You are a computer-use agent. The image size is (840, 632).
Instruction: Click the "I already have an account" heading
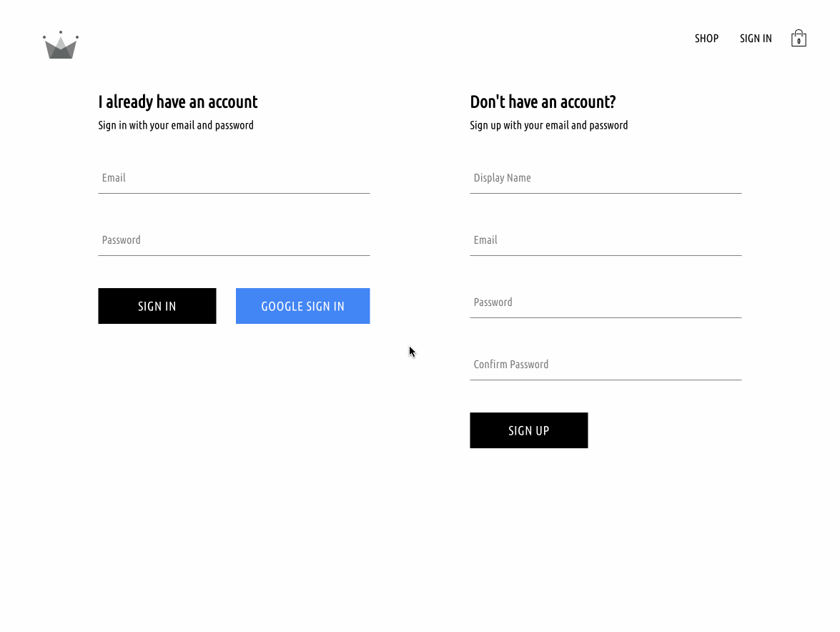pyautogui.click(x=178, y=102)
